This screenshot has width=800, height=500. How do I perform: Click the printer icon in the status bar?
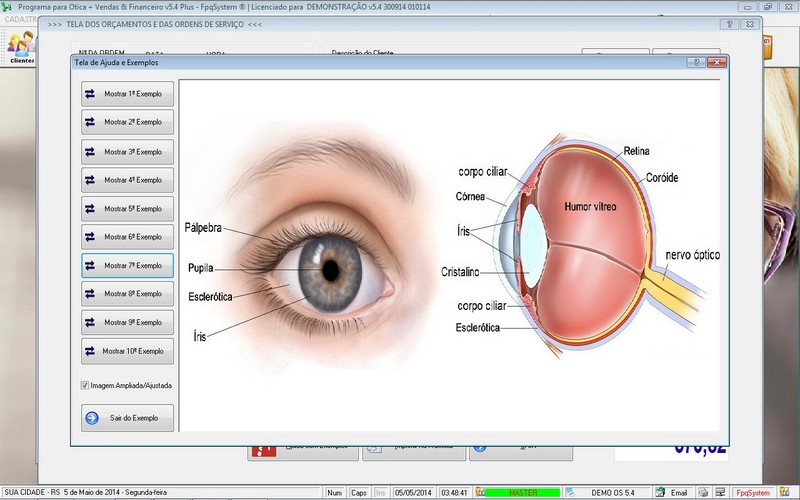[704, 493]
